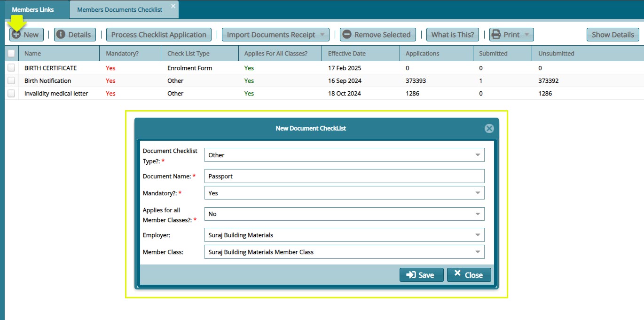Open the Mandatory? selection control
644x320 pixels.
[478, 192]
